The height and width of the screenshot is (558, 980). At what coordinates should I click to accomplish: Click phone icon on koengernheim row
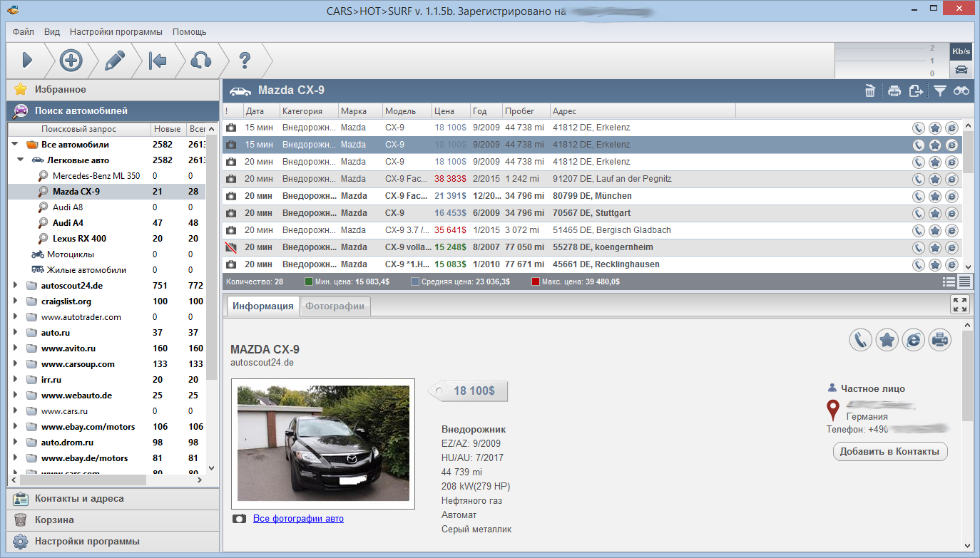click(x=919, y=247)
